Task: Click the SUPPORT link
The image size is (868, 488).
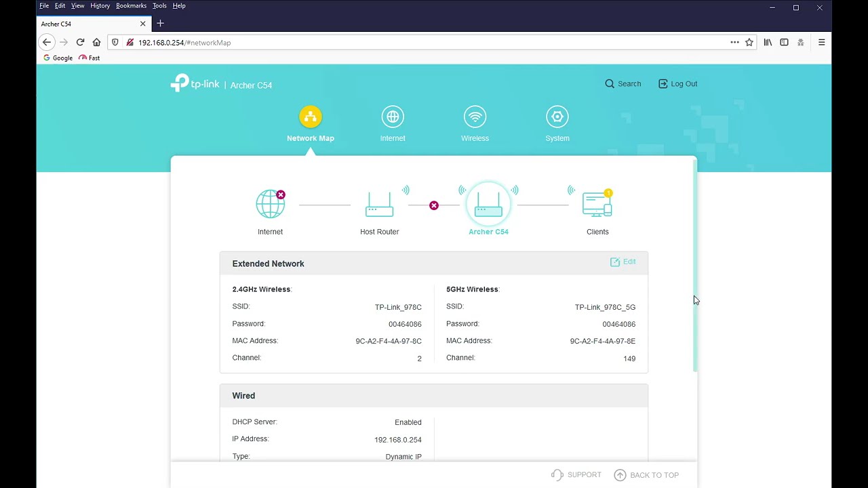Action: [576, 475]
